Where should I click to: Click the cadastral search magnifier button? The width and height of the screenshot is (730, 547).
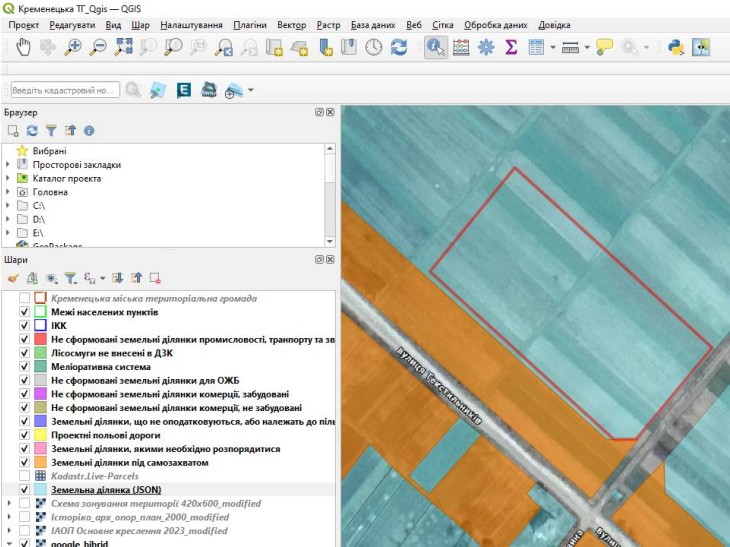[x=134, y=89]
